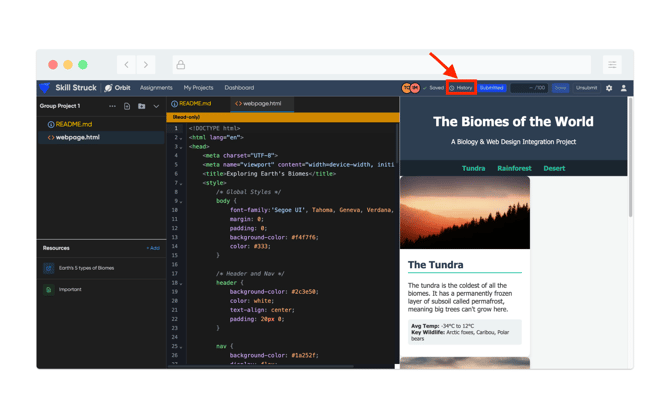This screenshot has width=670, height=418.
Task: Open the three-dot project options menu
Action: point(112,106)
